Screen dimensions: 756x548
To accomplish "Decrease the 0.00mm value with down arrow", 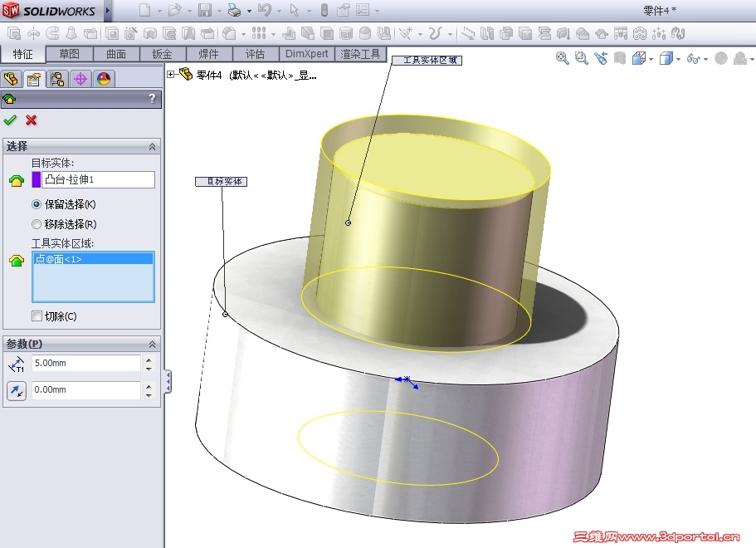I will click(149, 394).
